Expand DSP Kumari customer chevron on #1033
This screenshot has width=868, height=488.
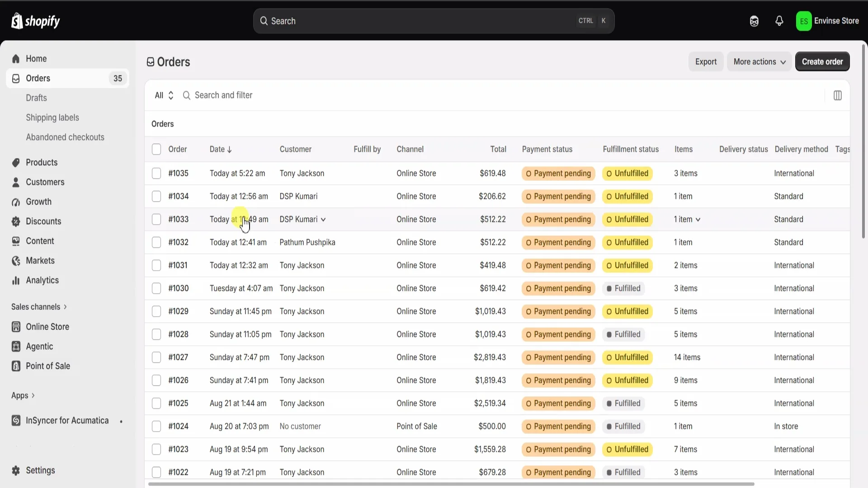(x=323, y=220)
